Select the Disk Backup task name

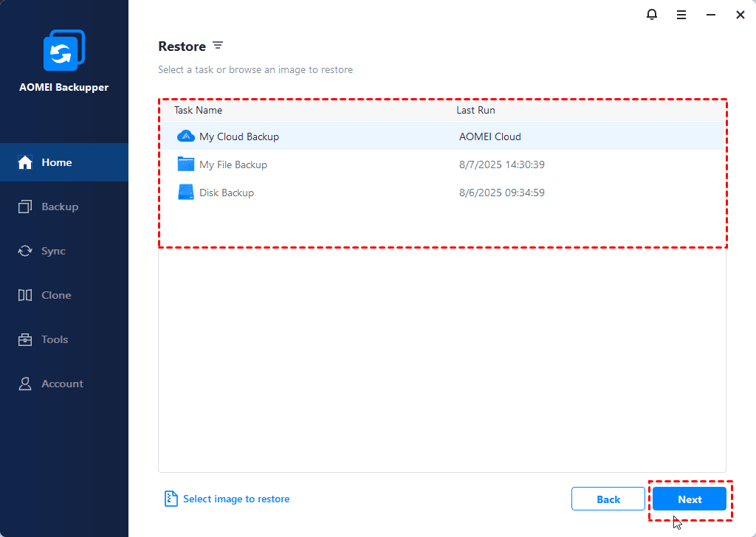[x=227, y=193]
